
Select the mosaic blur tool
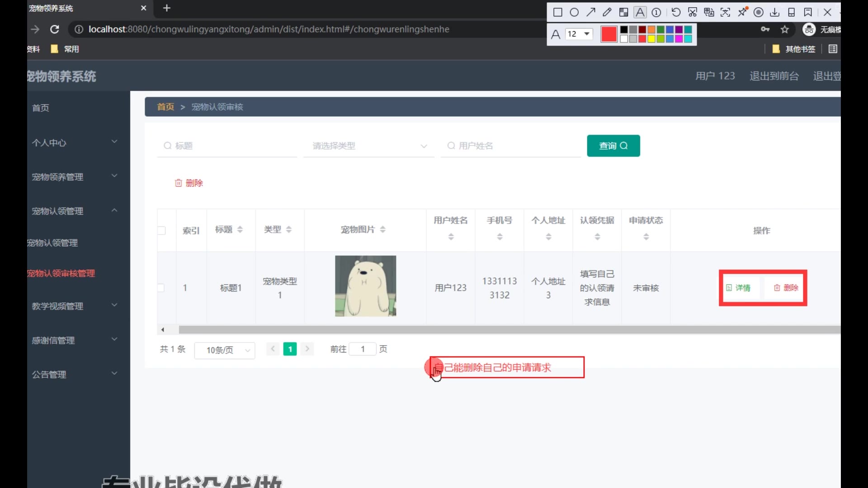tap(623, 12)
